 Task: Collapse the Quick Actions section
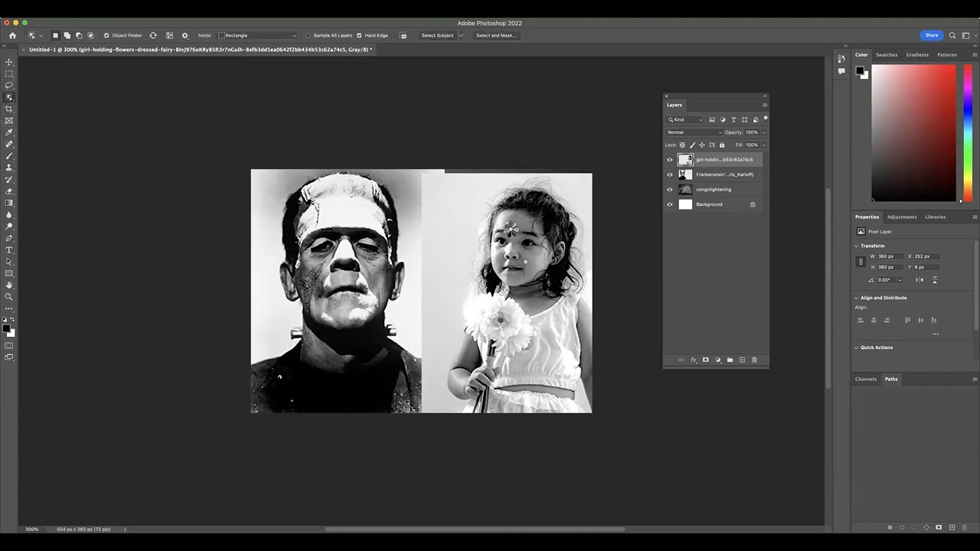[857, 347]
